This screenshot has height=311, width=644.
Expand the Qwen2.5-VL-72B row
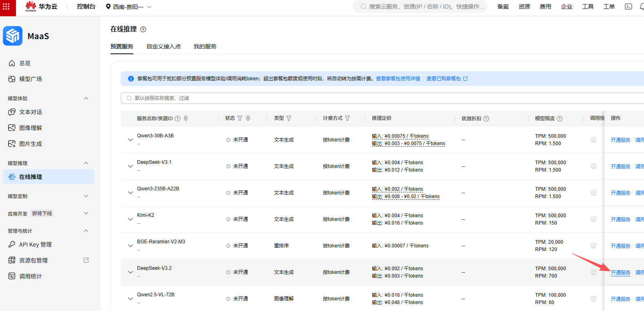tap(131, 299)
